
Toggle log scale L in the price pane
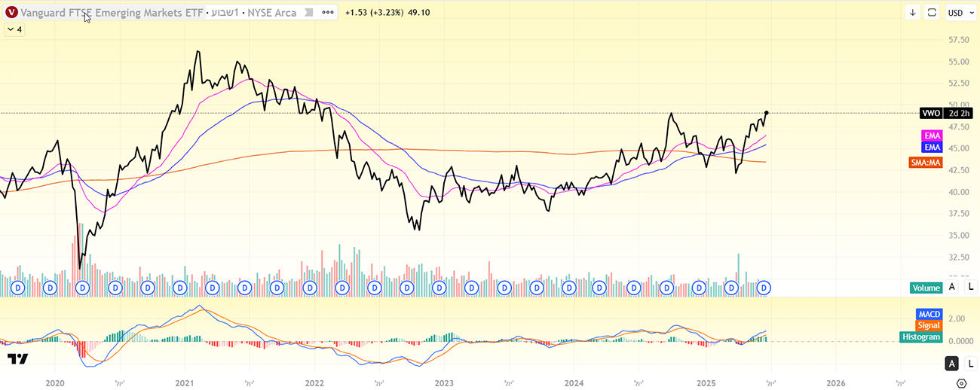[x=970, y=287]
